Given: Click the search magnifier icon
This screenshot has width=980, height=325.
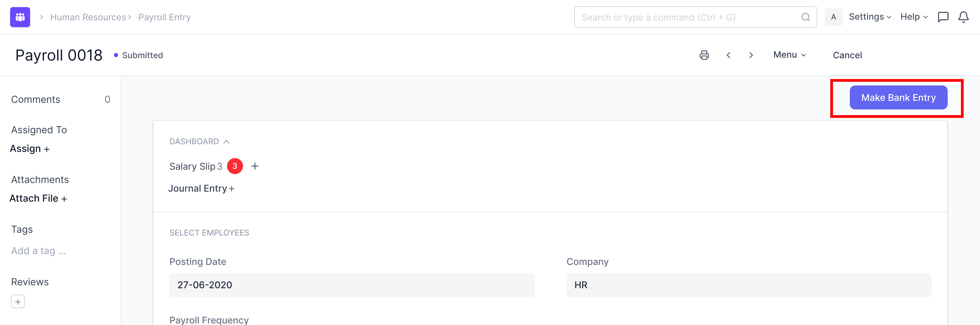Looking at the screenshot, I should click(805, 17).
